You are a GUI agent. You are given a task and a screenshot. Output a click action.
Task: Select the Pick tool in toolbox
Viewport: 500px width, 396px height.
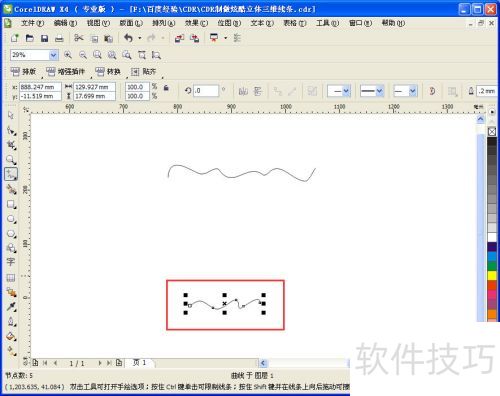(x=11, y=115)
